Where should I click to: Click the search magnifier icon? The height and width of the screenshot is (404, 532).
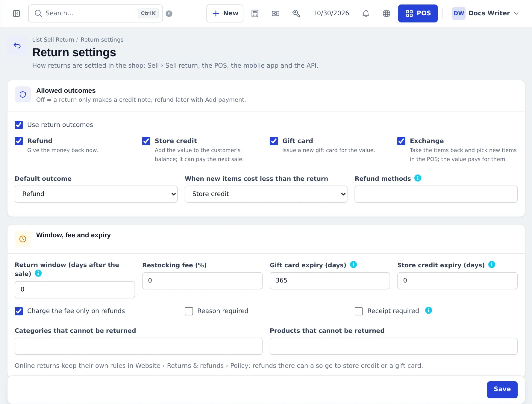pos(38,13)
